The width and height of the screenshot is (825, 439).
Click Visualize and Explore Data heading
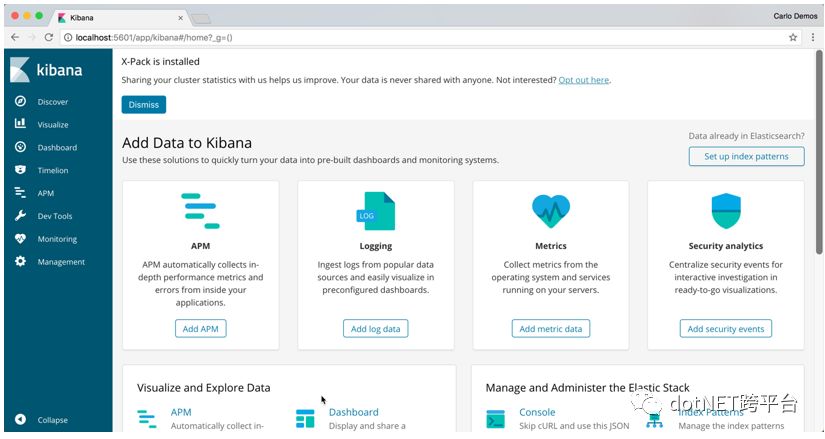(204, 388)
